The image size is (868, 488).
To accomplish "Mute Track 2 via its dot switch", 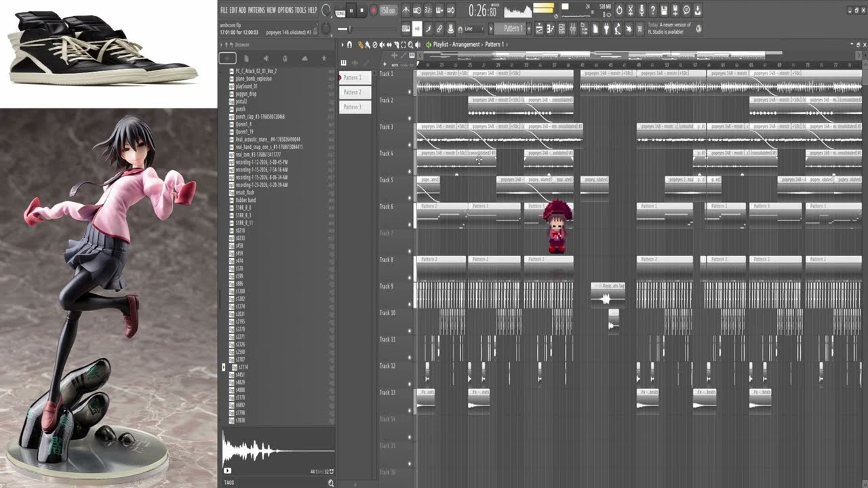I will [410, 117].
